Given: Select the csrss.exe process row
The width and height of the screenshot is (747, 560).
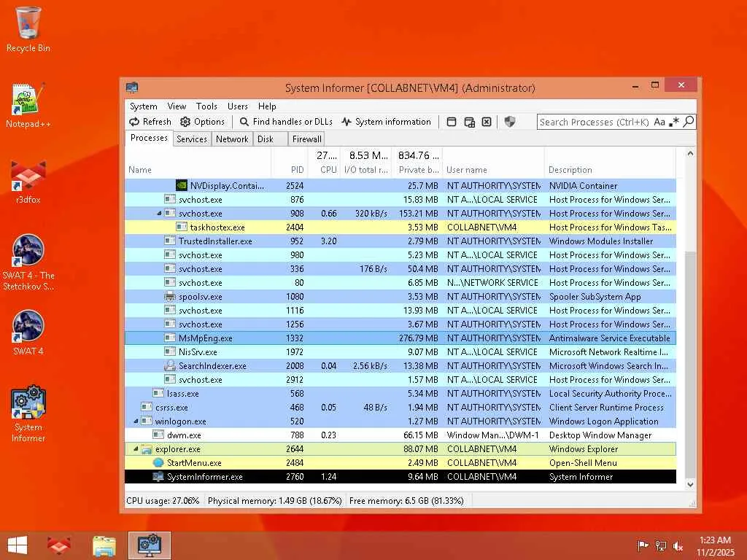Looking at the screenshot, I should 400,407.
